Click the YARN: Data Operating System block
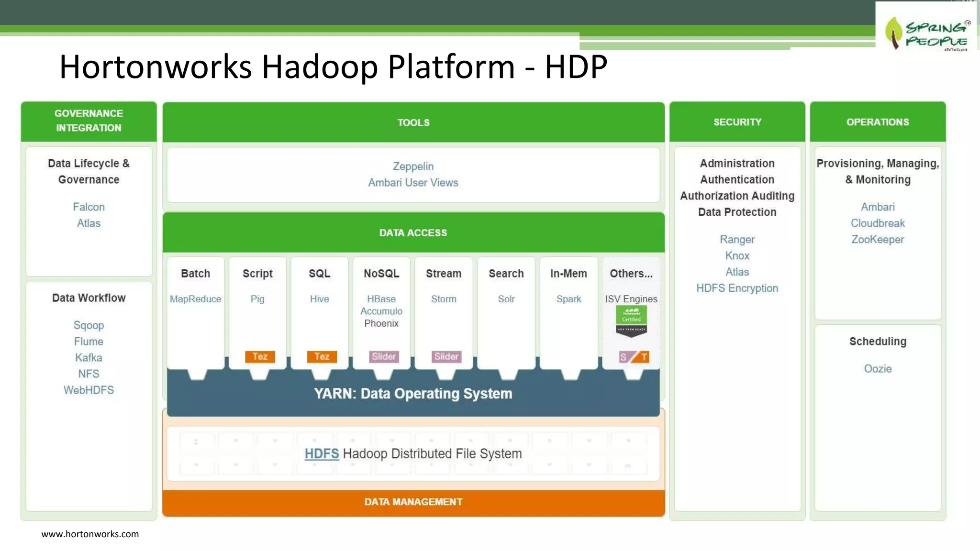980x551 pixels. [x=413, y=394]
